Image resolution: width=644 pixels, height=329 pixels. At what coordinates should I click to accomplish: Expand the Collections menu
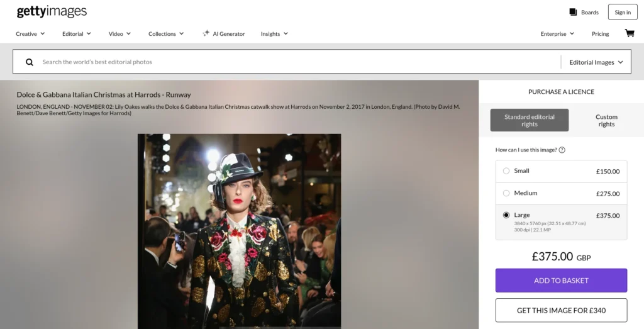click(166, 34)
